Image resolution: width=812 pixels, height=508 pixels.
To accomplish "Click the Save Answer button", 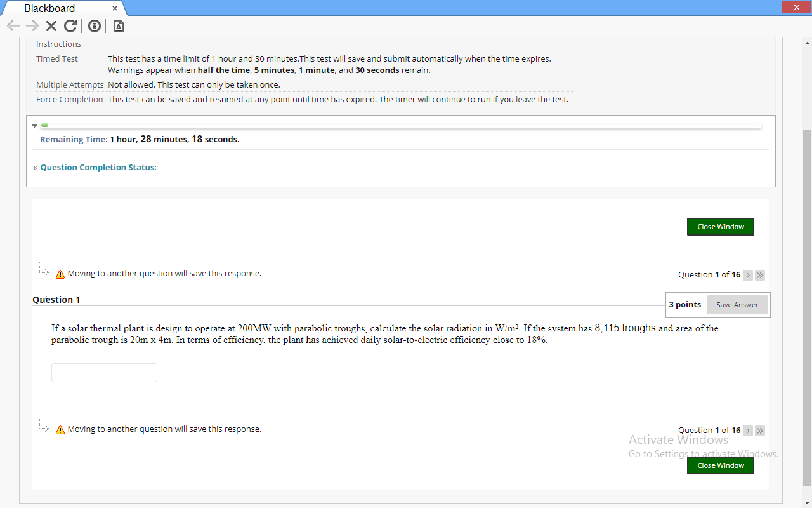I will click(x=737, y=305).
